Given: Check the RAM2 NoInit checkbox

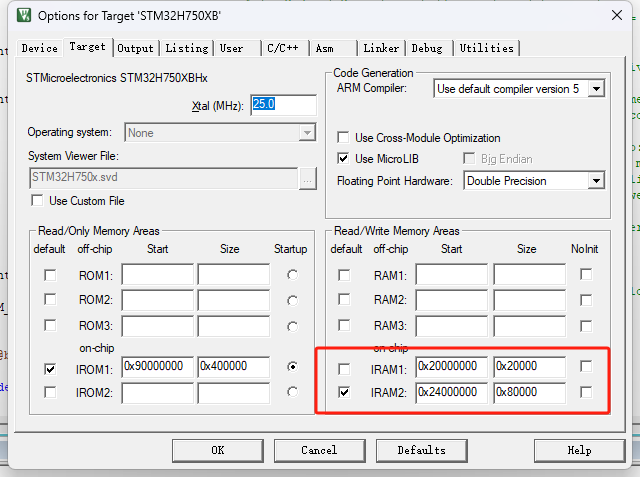Looking at the screenshot, I should click(x=586, y=300).
